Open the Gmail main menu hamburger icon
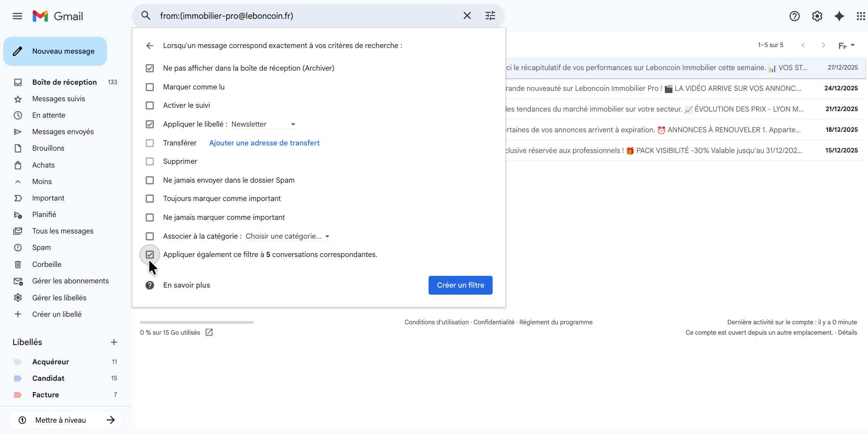The image size is (868, 434). click(17, 16)
